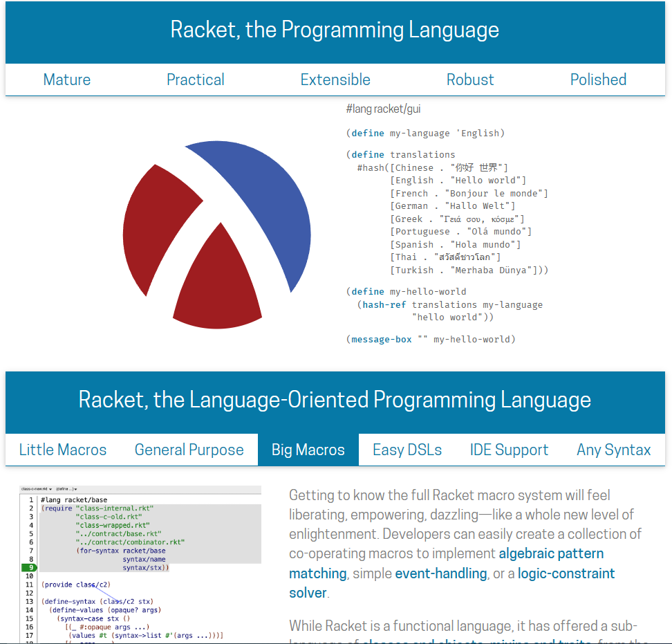This screenshot has height=644, width=672.
Task: Select the Practical tab
Action: coord(195,80)
